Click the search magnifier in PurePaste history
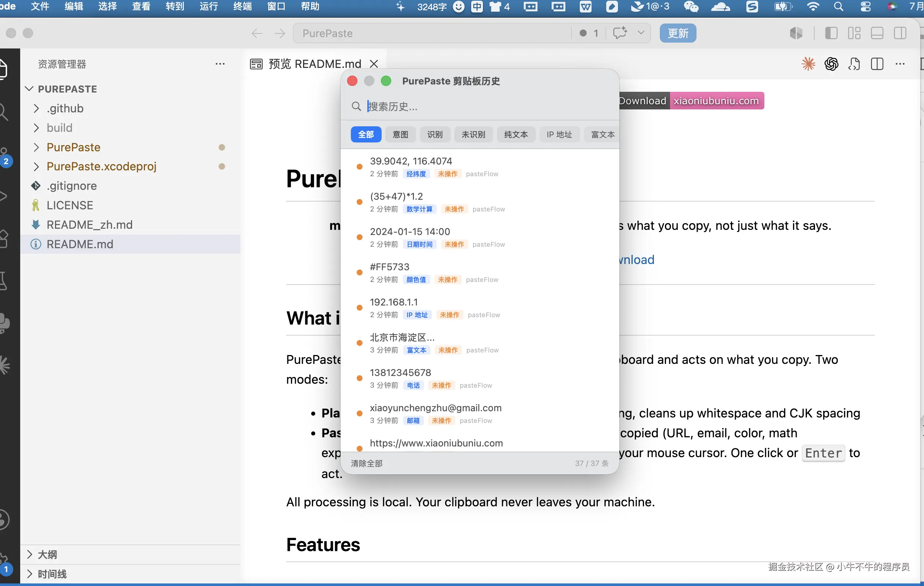The image size is (924, 586). click(356, 106)
